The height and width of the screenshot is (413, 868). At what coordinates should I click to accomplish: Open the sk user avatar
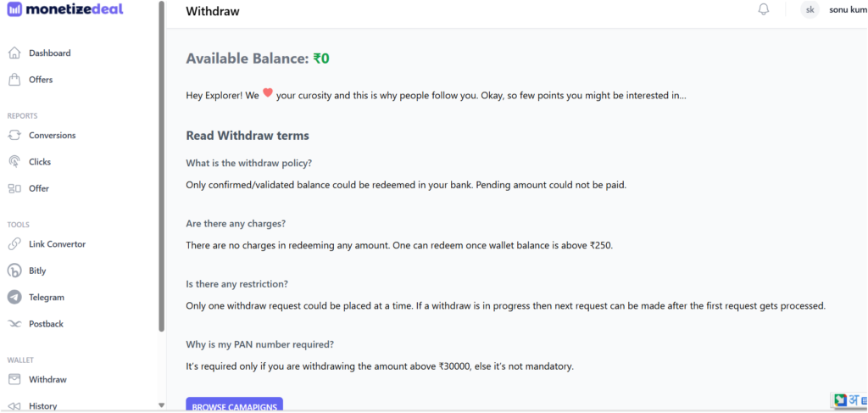pyautogui.click(x=810, y=10)
